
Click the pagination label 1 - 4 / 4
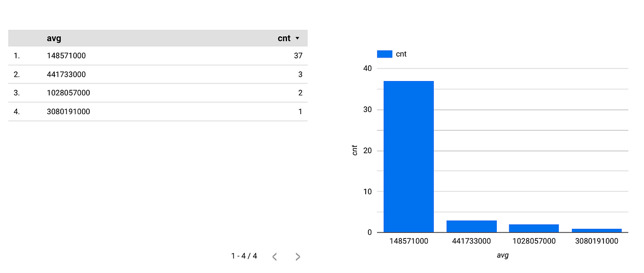[x=244, y=256]
